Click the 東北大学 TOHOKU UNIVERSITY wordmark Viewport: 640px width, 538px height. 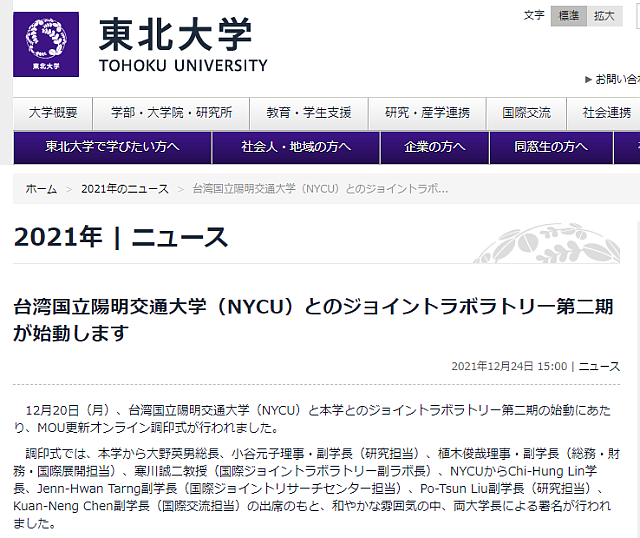coord(183,45)
